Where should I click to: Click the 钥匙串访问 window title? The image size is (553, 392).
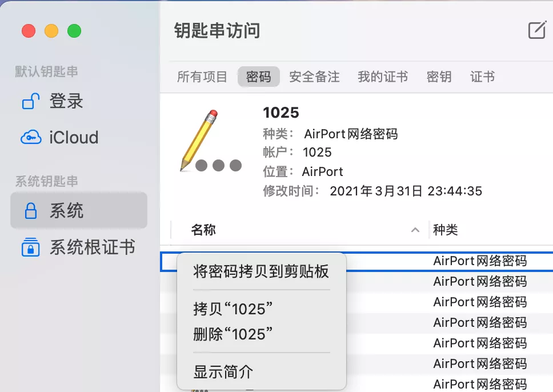pyautogui.click(x=217, y=31)
